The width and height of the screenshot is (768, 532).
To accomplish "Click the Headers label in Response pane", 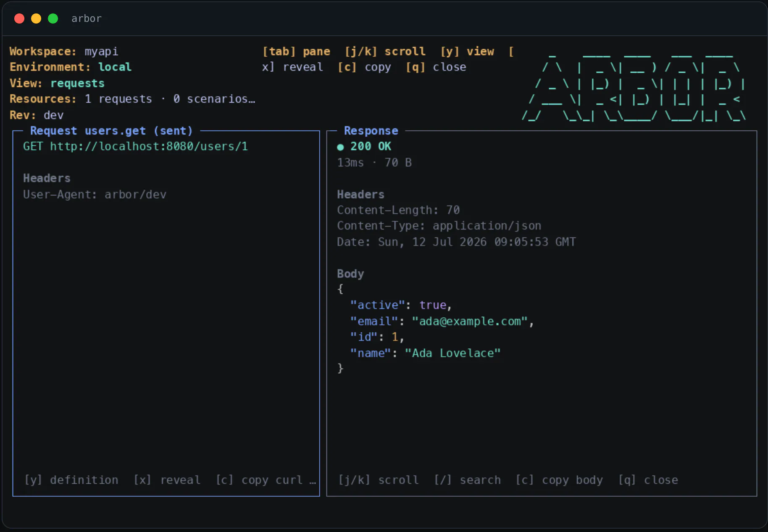I will [x=360, y=195].
